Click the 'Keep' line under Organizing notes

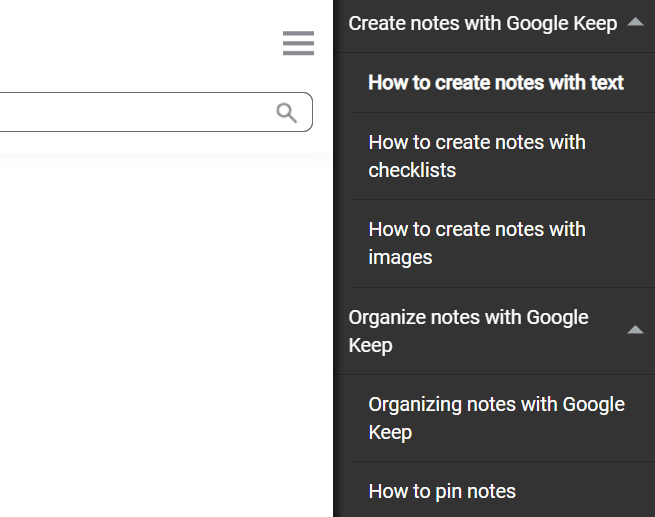390,432
